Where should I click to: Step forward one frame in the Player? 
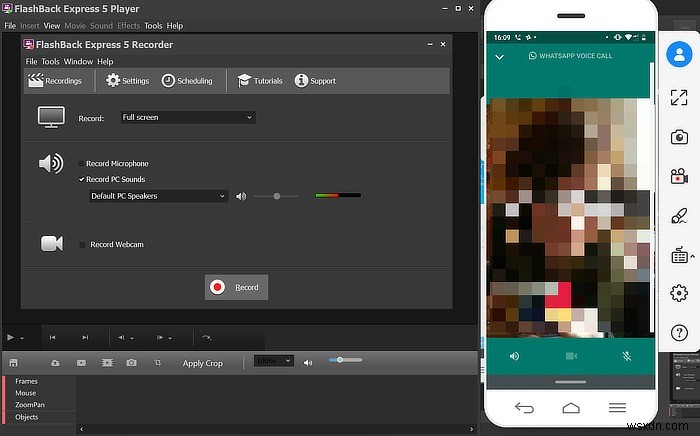[159, 337]
